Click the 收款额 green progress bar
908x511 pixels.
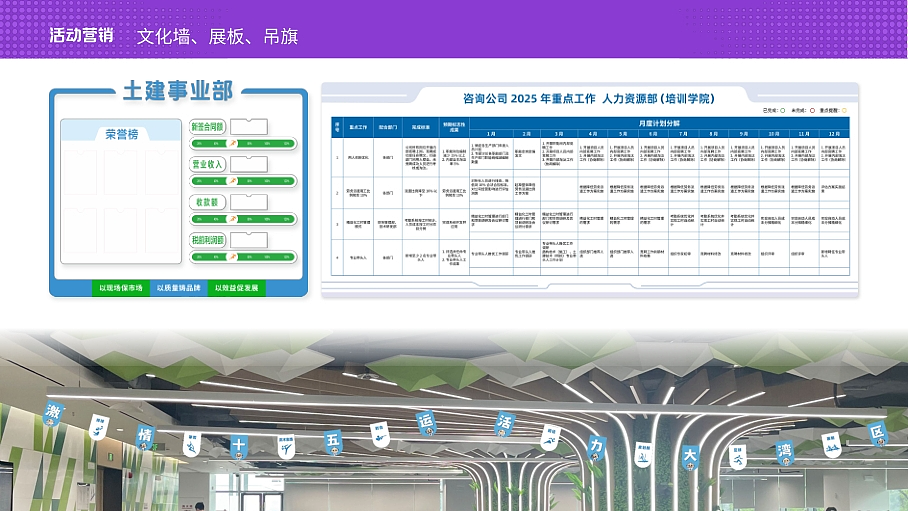tap(243, 219)
